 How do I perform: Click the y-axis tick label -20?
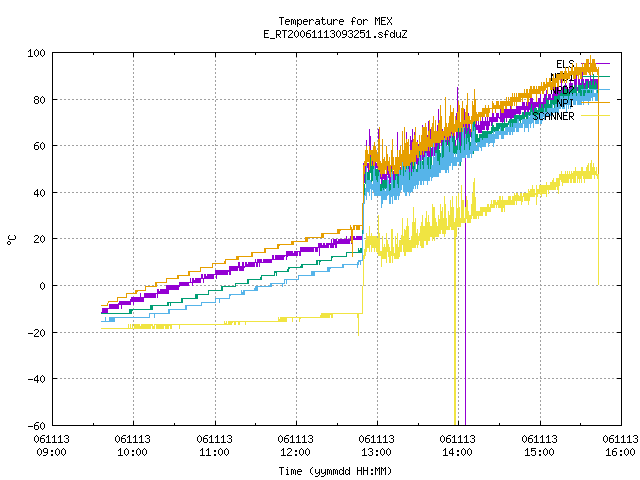(36, 333)
